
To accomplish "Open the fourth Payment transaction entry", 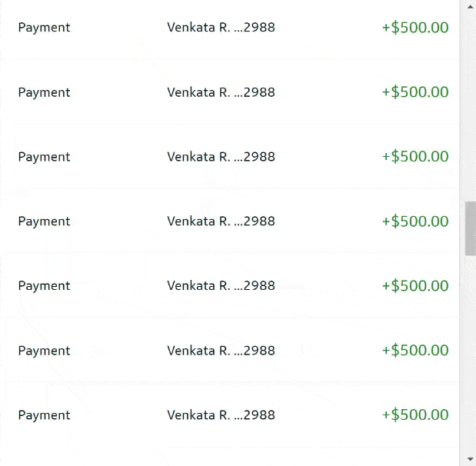I will [44, 221].
